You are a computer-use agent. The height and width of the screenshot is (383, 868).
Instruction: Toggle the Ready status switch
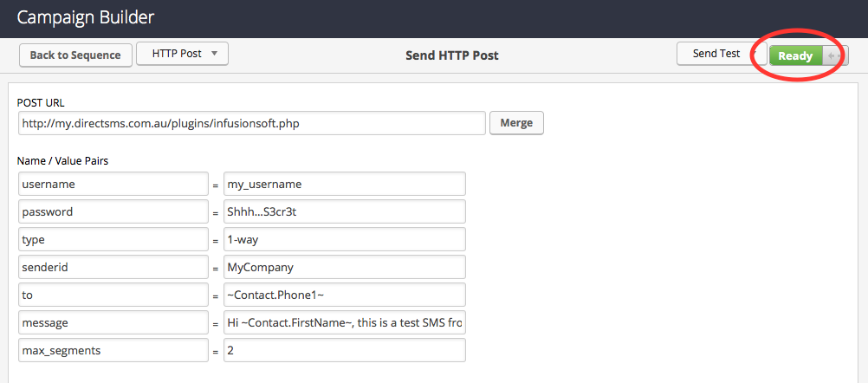[808, 56]
